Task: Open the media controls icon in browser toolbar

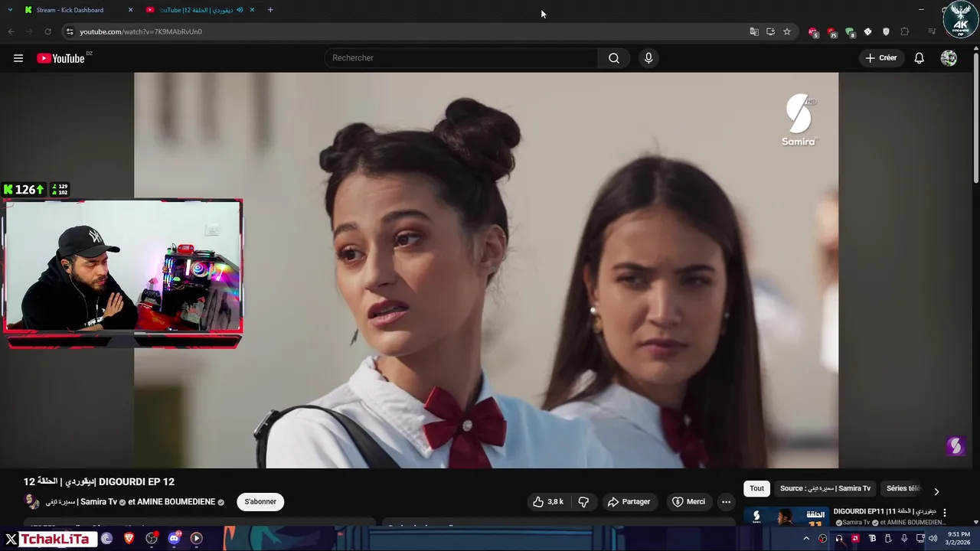Action: click(x=932, y=31)
